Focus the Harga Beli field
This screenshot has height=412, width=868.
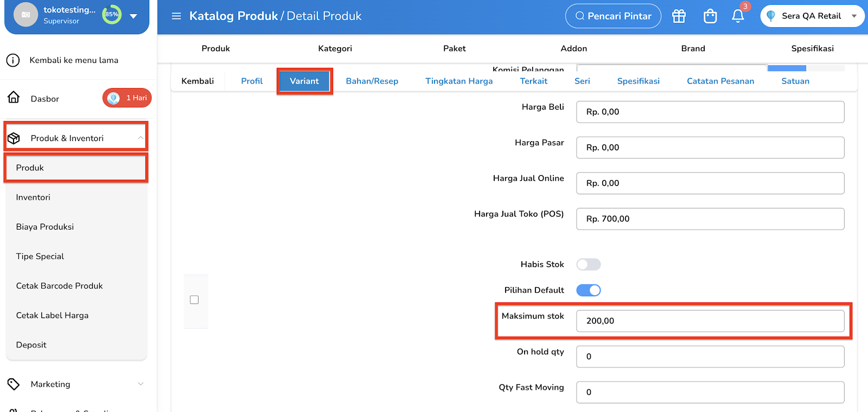pos(710,112)
